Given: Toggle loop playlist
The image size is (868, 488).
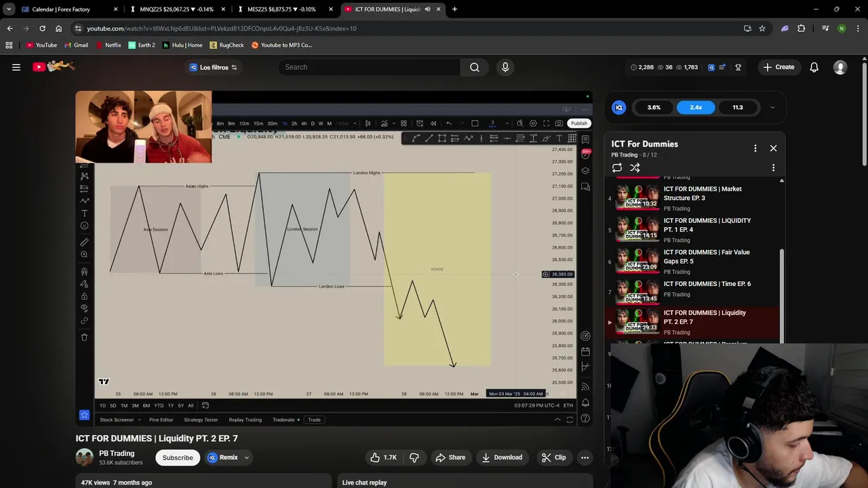Looking at the screenshot, I should coord(617,167).
